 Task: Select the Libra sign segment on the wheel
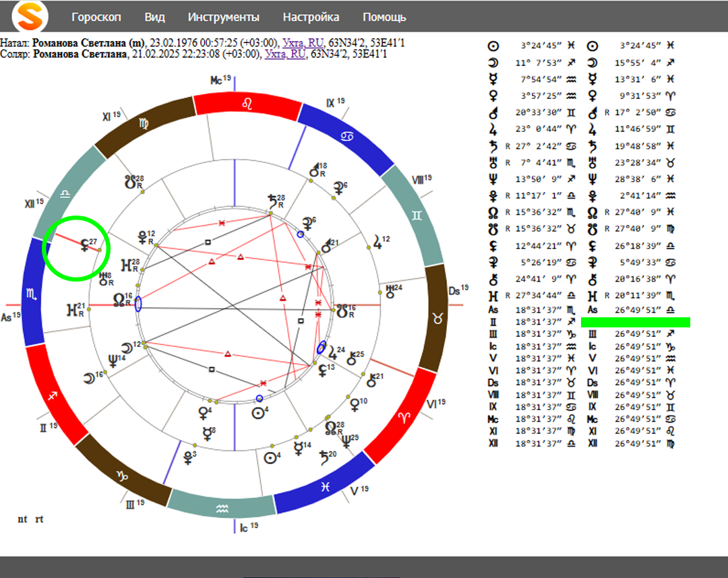(65, 193)
